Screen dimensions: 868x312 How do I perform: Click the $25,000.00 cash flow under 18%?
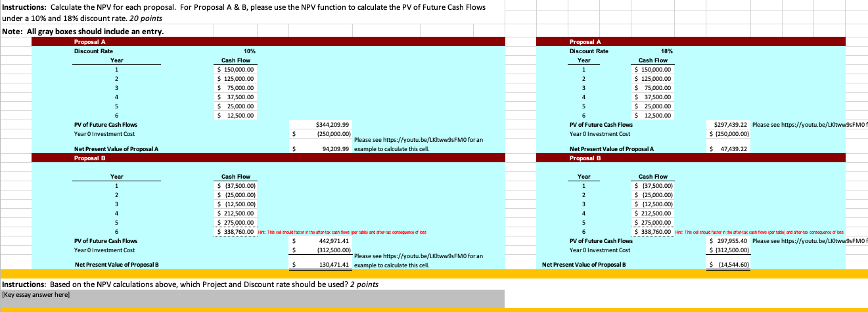pyautogui.click(x=654, y=106)
